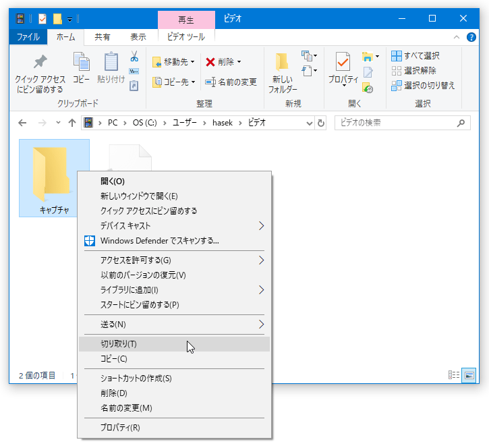Click the PC breadcrumb in address bar
Screen dimensions: 489x448
point(113,123)
